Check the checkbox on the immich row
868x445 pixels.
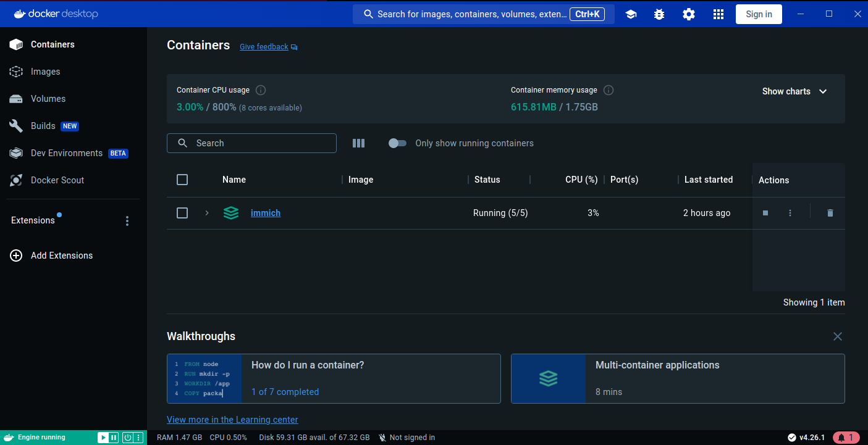pos(182,212)
